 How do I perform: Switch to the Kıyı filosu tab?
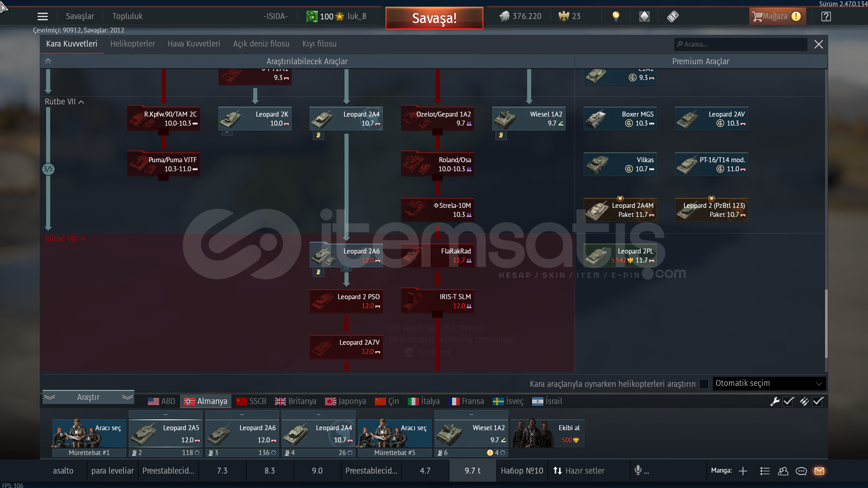click(x=320, y=44)
